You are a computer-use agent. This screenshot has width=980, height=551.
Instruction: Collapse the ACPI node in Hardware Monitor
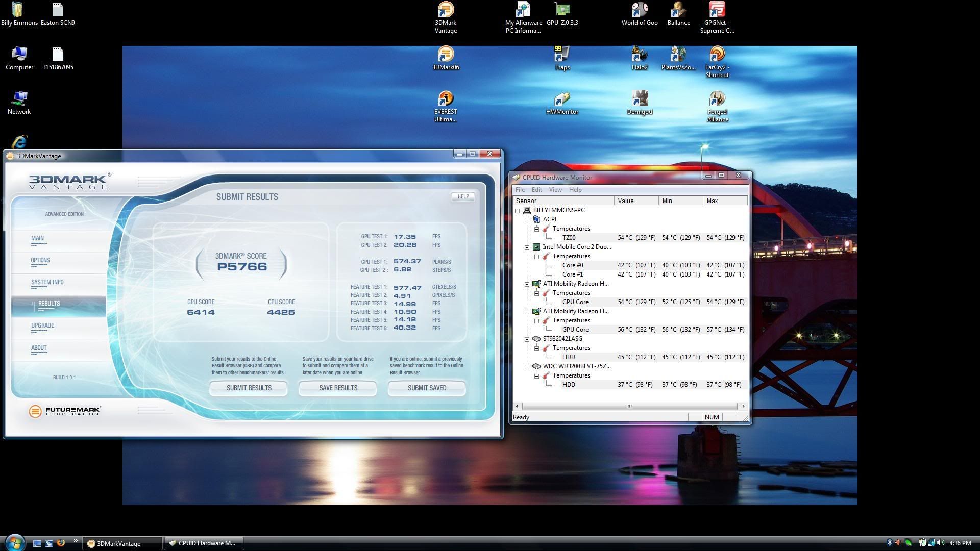527,219
